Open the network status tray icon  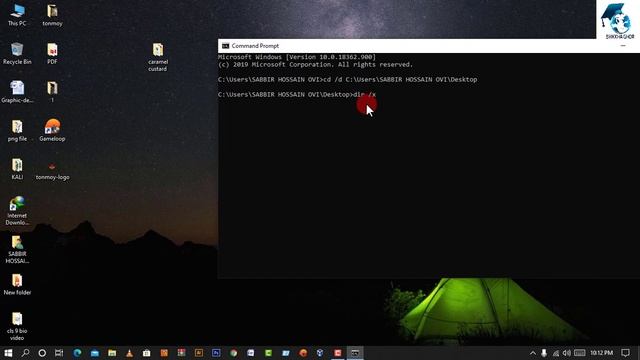(556, 353)
